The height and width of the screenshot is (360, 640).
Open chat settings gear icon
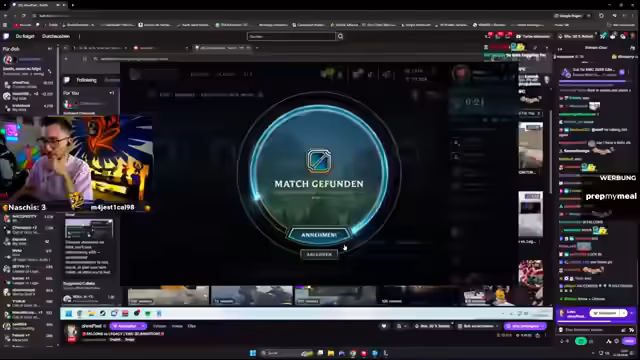click(x=617, y=341)
